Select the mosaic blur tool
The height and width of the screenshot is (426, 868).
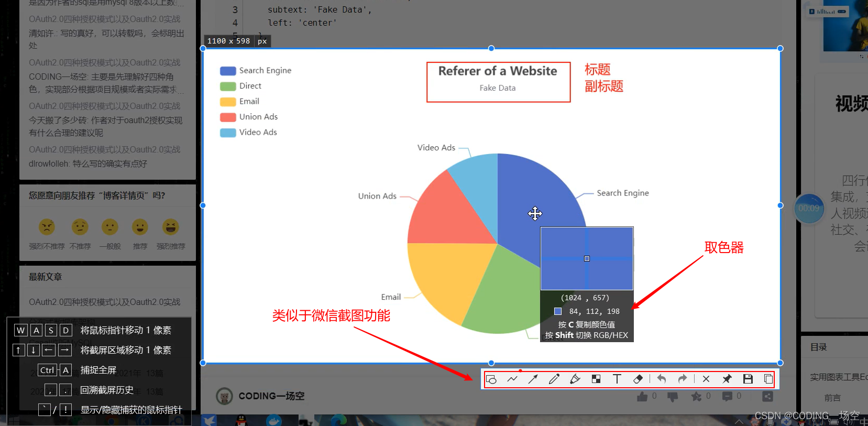coord(596,379)
